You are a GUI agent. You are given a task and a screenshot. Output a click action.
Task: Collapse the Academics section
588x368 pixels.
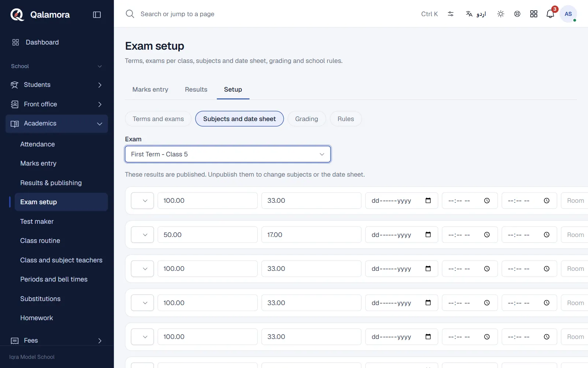(x=57, y=124)
